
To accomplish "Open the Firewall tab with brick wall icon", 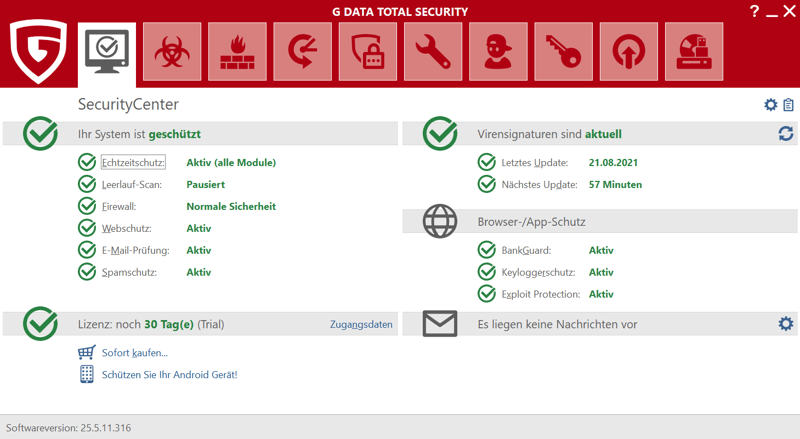I will click(x=237, y=51).
